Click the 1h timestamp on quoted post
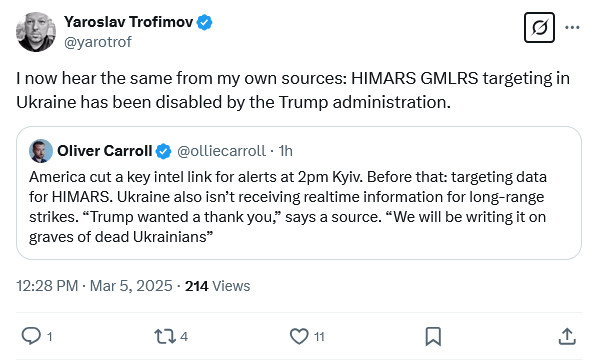 coord(285,151)
